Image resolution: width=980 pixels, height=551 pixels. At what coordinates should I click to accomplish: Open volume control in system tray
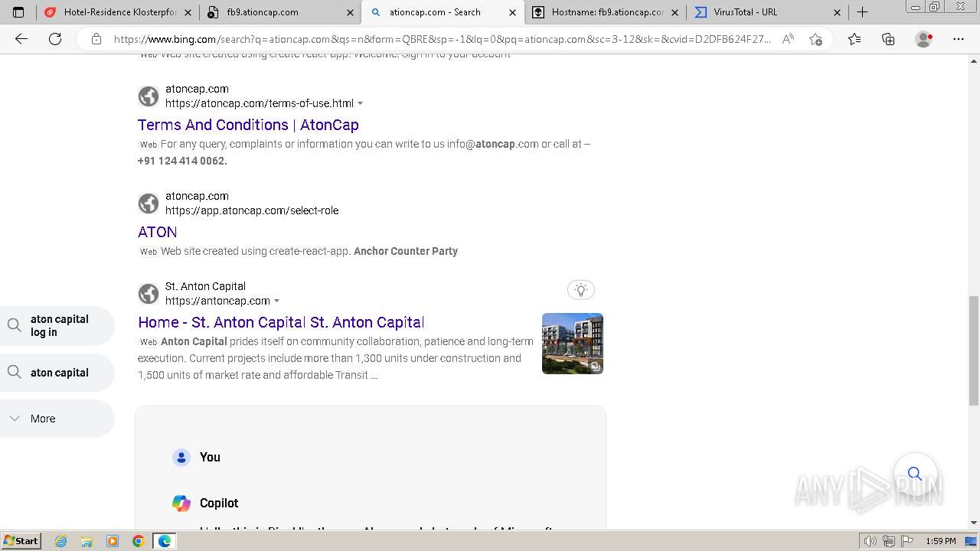coord(871,541)
